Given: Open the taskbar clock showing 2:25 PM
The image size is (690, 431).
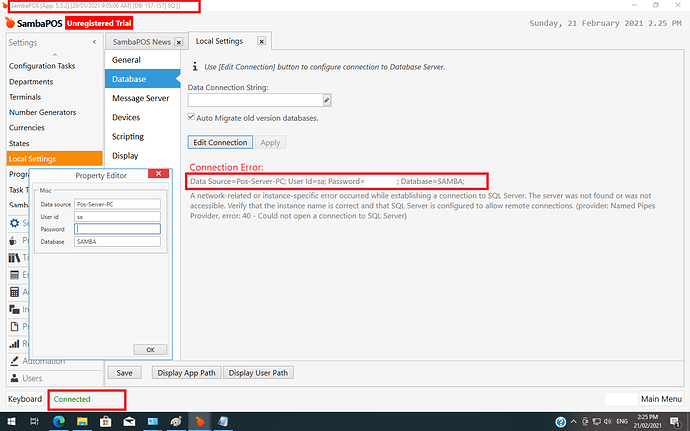Looking at the screenshot, I should coord(648,422).
